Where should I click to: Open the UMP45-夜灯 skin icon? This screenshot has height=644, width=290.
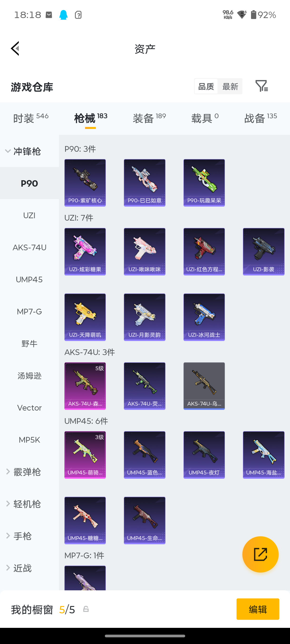coord(204,455)
